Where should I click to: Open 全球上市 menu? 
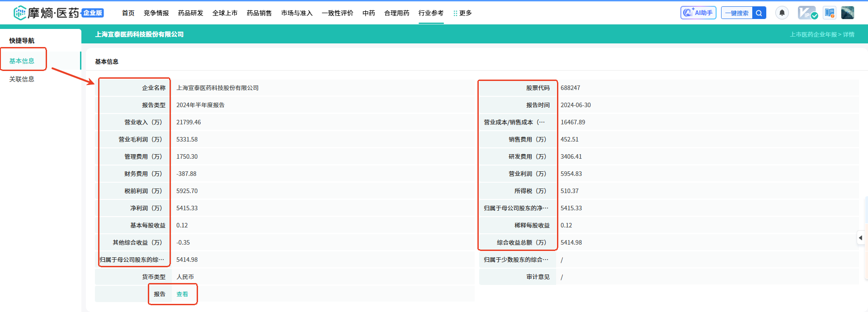[x=225, y=13]
